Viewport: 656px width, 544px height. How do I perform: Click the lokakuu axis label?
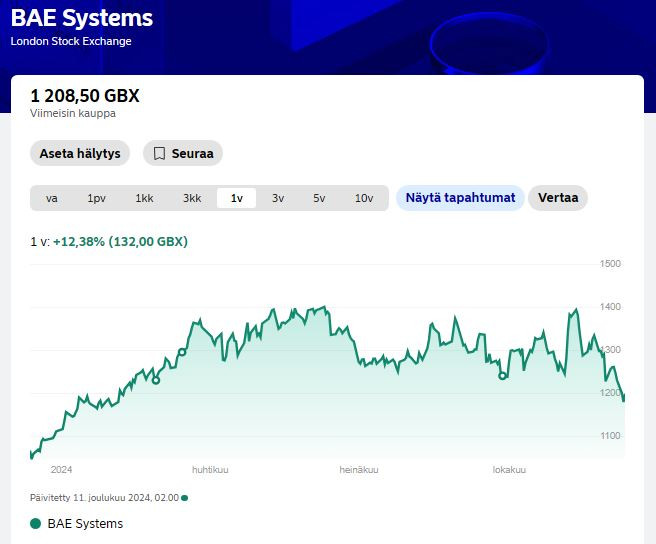tap(509, 470)
